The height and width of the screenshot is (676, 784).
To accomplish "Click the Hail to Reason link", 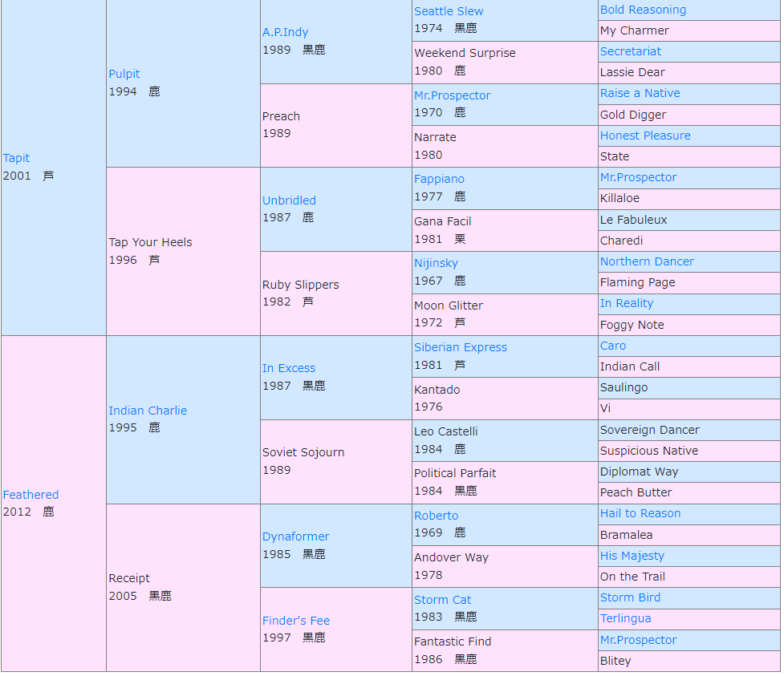I will (640, 513).
